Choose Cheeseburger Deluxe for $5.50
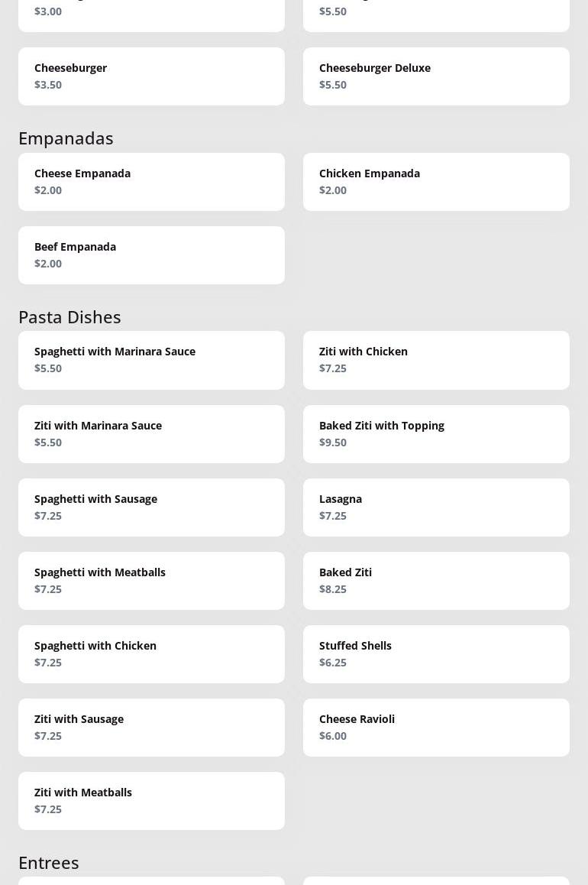Viewport: 588px width, 885px height. [436, 76]
